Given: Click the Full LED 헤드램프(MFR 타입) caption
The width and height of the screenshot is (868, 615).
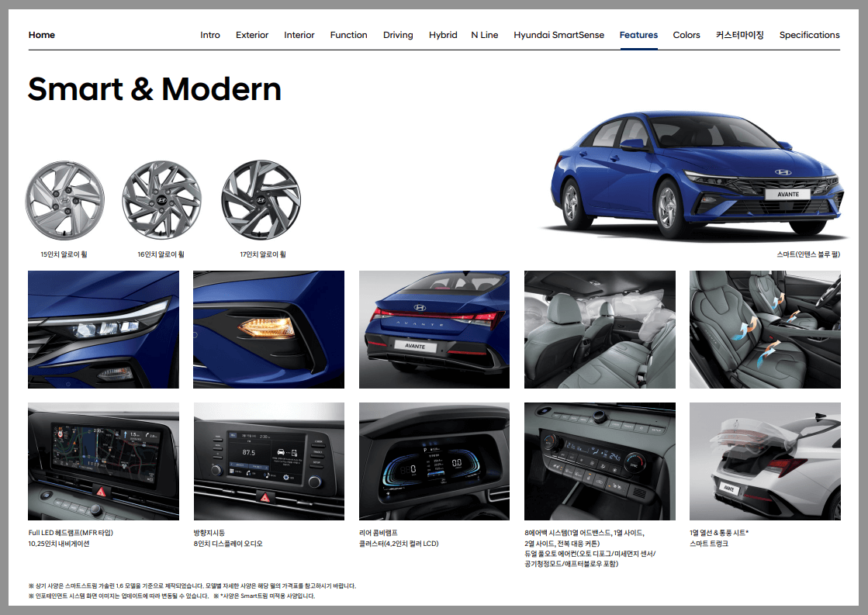Looking at the screenshot, I should [71, 533].
